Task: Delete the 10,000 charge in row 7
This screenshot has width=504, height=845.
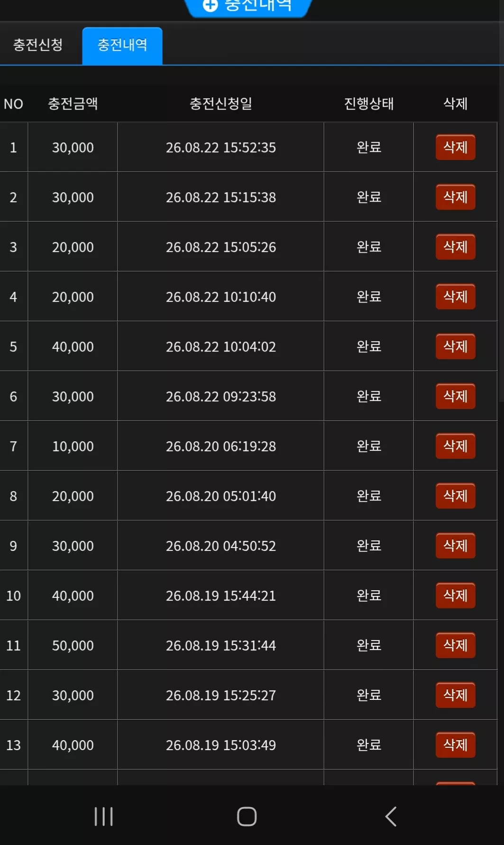Action: (455, 446)
